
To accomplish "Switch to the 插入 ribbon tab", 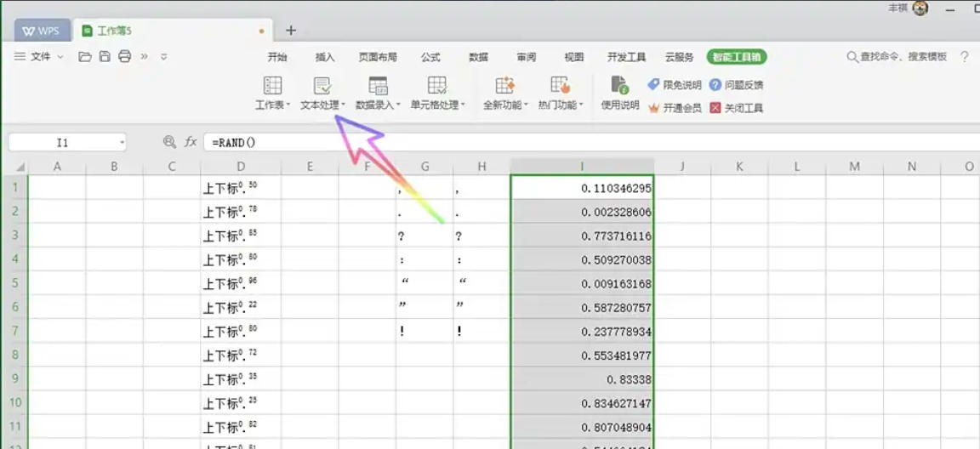I will (325, 57).
